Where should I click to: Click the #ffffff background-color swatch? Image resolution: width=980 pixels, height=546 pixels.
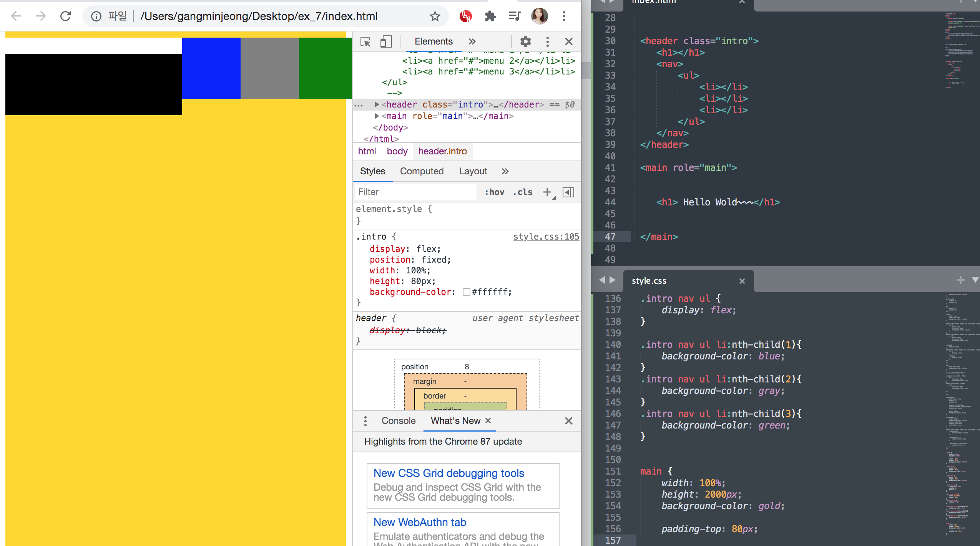pyautogui.click(x=466, y=292)
